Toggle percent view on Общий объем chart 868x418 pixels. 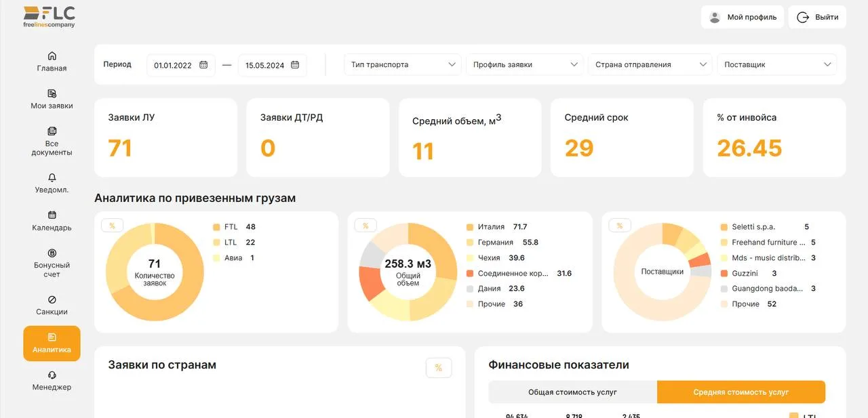pos(366,226)
